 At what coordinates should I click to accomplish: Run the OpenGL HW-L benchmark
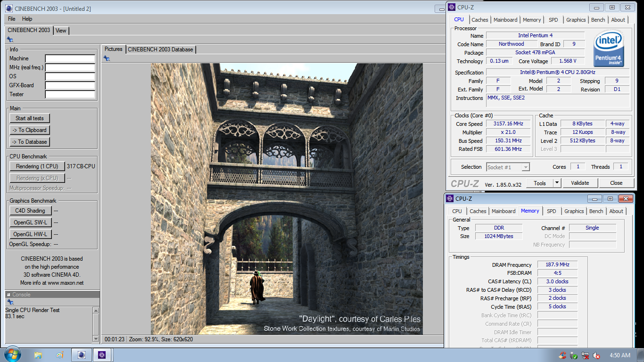point(30,234)
